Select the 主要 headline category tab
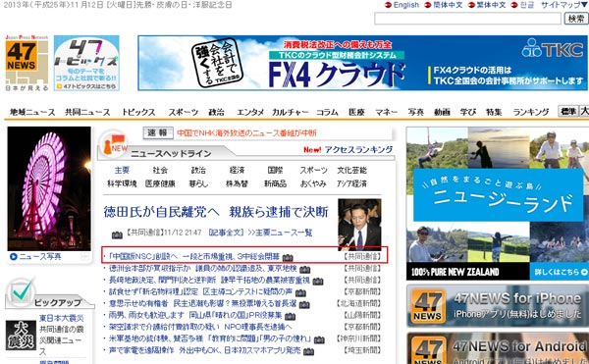Image resolution: width=589 pixels, height=364 pixels. coord(122,170)
